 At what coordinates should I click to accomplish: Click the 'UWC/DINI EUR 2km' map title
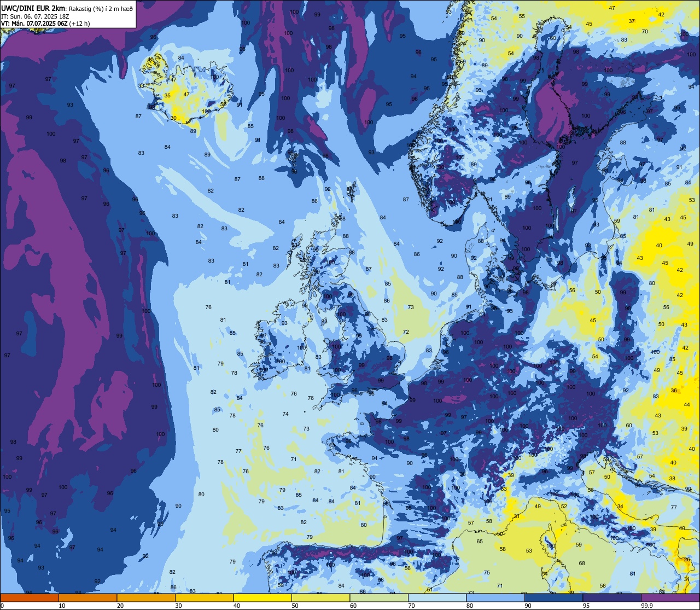click(x=33, y=8)
